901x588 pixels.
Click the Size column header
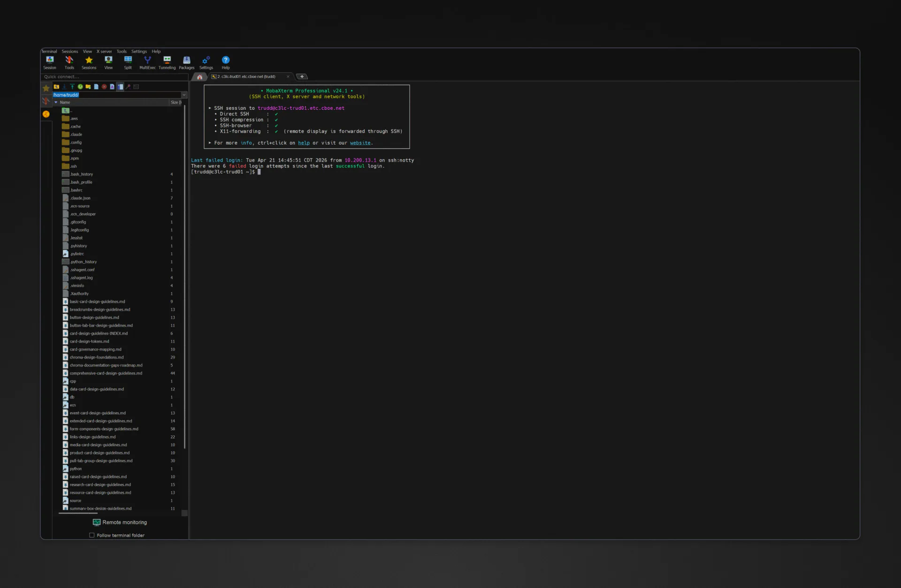pos(176,102)
